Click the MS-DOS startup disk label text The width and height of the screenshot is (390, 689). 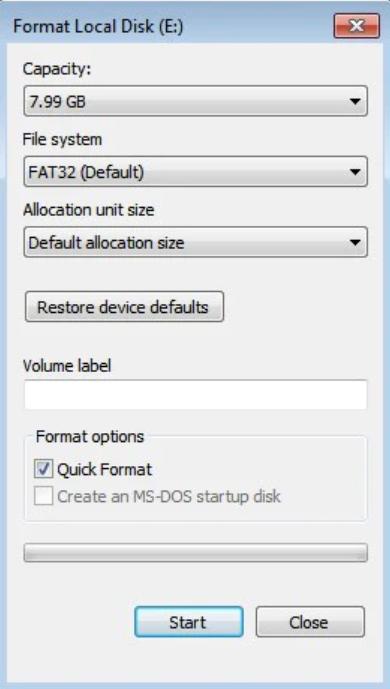point(169,497)
